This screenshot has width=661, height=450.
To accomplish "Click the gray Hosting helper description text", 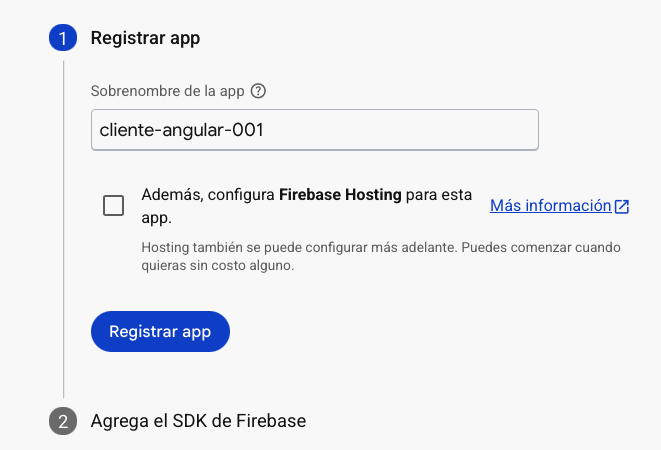I will (300, 246).
